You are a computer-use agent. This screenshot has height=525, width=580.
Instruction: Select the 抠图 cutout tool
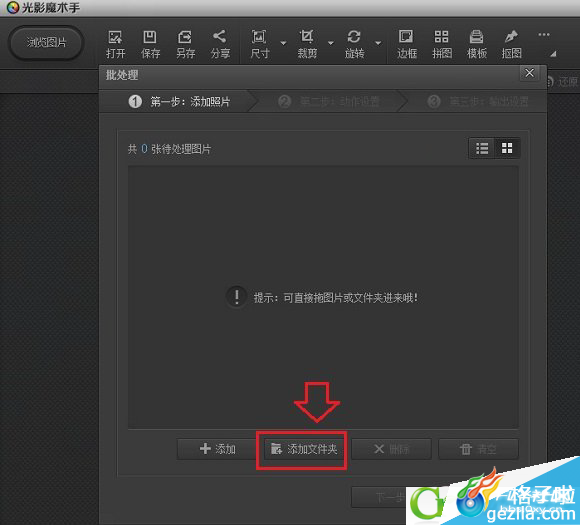click(512, 44)
